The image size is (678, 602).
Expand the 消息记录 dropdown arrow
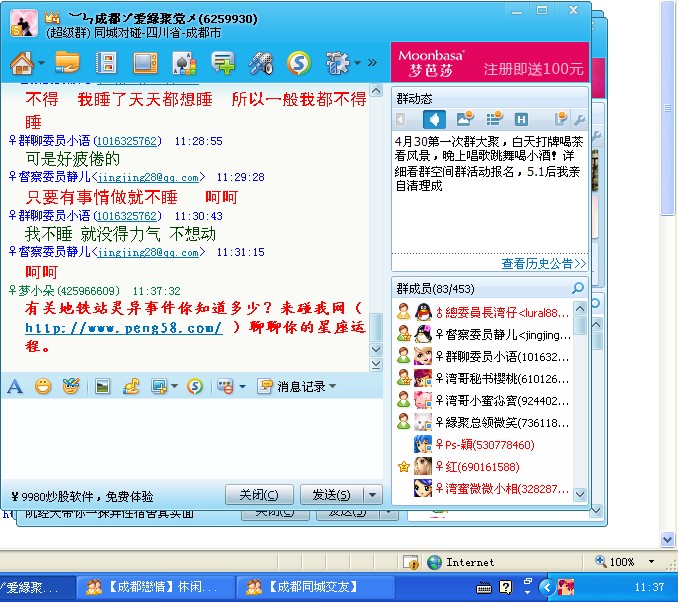(333, 386)
